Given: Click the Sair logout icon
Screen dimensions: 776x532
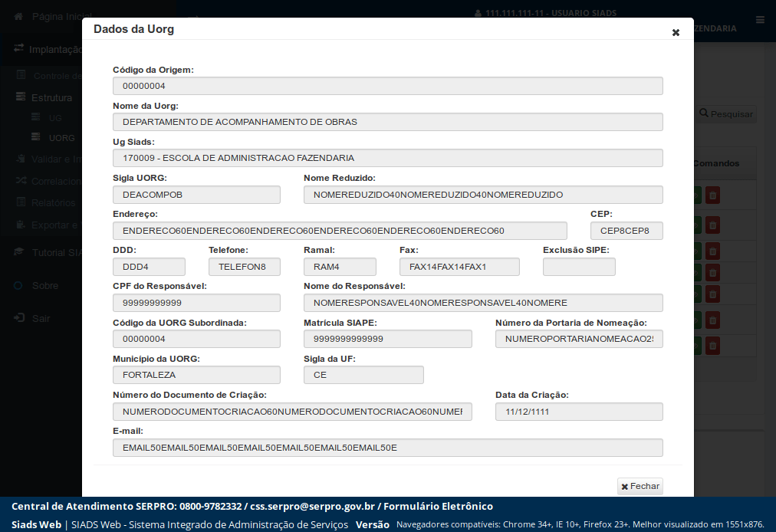Looking at the screenshot, I should [x=19, y=317].
